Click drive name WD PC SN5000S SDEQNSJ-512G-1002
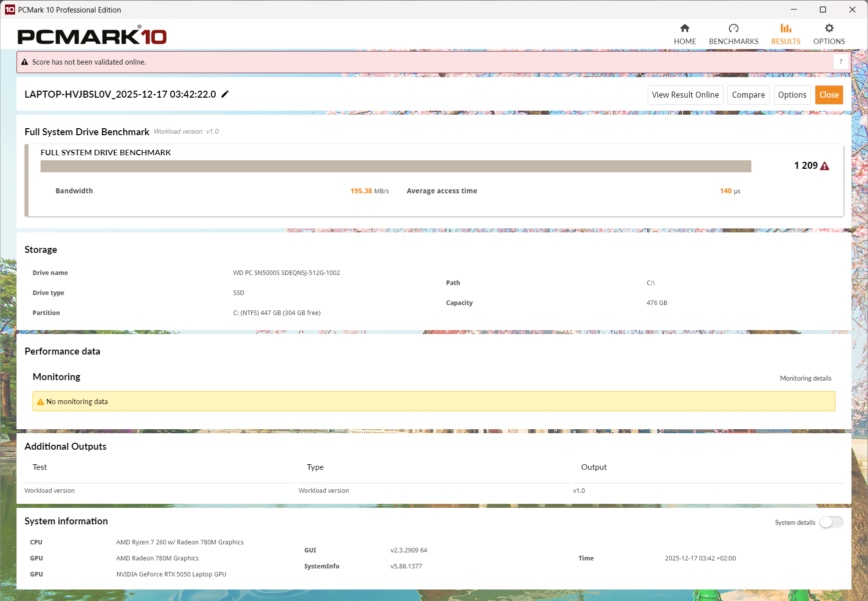Viewport: 868px width, 601px height. (286, 273)
